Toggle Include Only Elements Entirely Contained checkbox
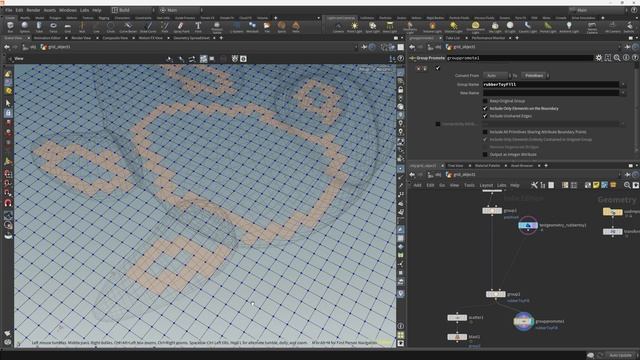Viewport: 640px width, 360px height. point(485,140)
